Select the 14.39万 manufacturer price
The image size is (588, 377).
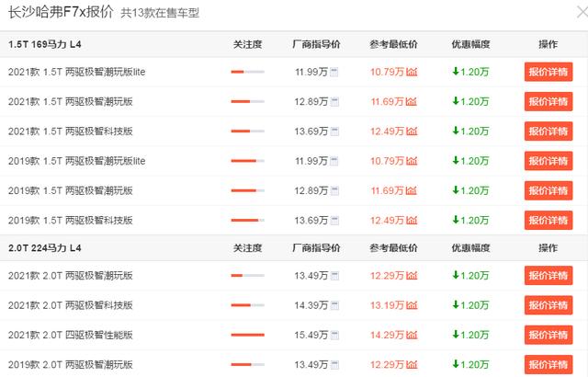(311, 305)
